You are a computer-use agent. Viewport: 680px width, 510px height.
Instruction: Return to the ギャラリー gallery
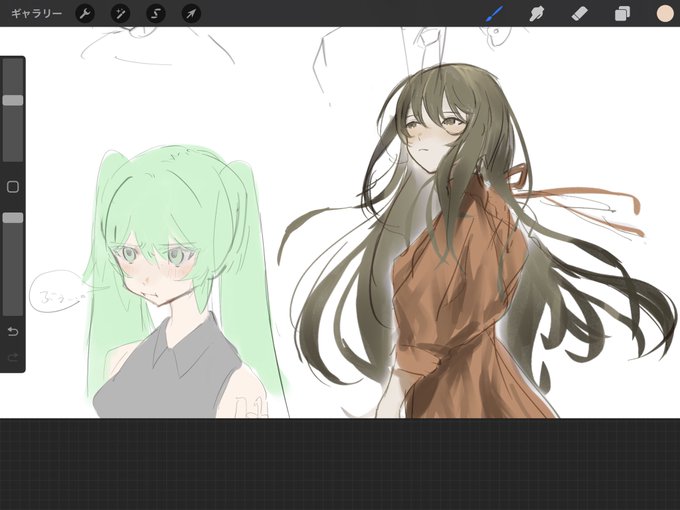(36, 13)
